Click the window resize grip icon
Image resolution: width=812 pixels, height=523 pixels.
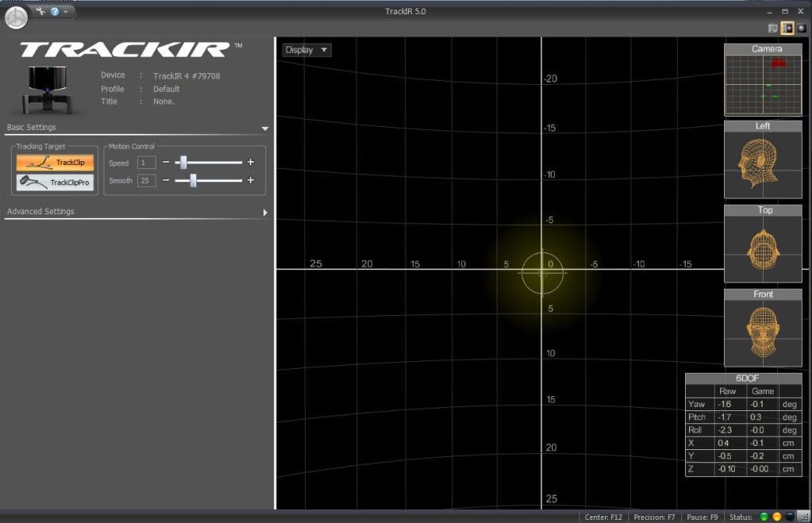804,517
